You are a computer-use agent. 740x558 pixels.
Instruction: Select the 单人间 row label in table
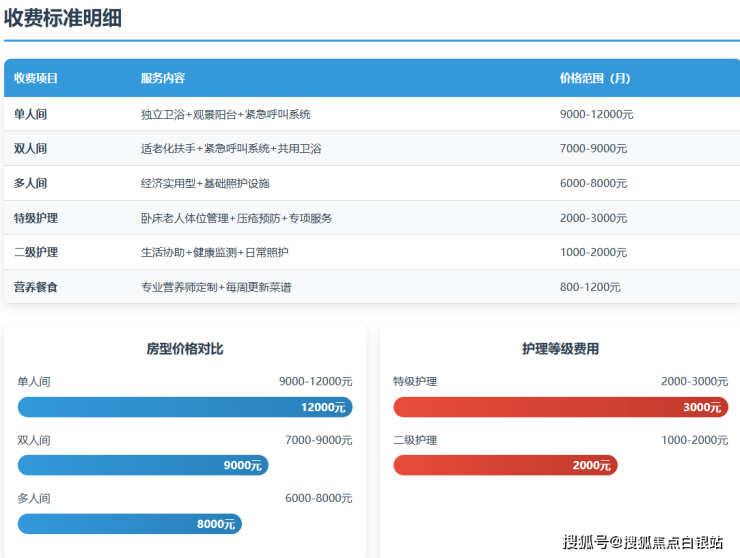(x=30, y=114)
